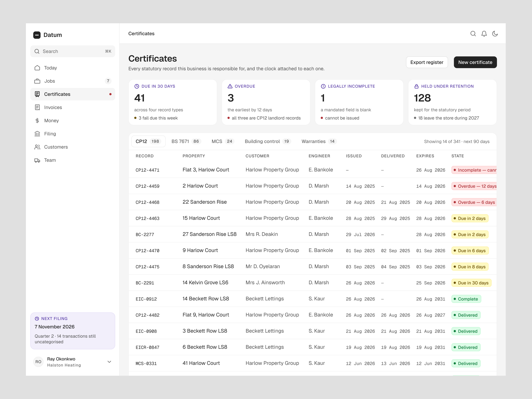
Task: Click the Today home icon
Action: [37, 68]
